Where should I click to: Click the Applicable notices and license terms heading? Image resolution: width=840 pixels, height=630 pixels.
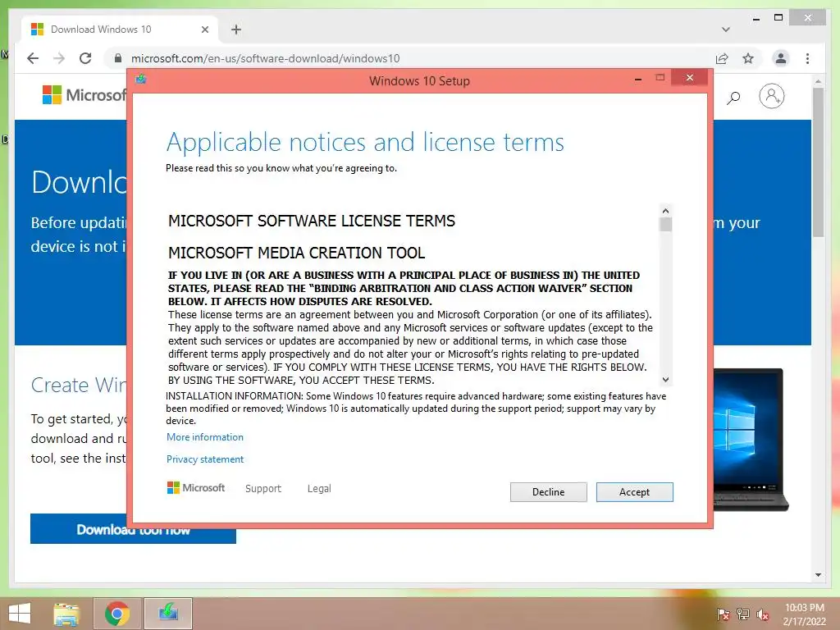click(x=365, y=143)
